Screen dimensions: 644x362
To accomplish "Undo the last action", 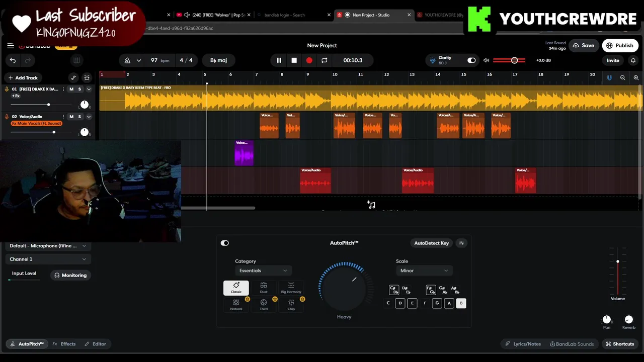I will (13, 60).
